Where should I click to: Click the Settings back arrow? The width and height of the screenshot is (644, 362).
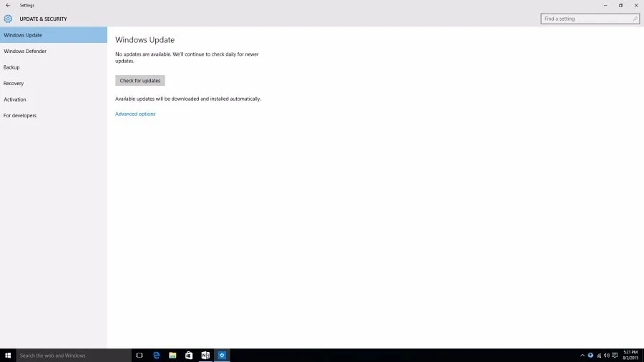(x=8, y=5)
